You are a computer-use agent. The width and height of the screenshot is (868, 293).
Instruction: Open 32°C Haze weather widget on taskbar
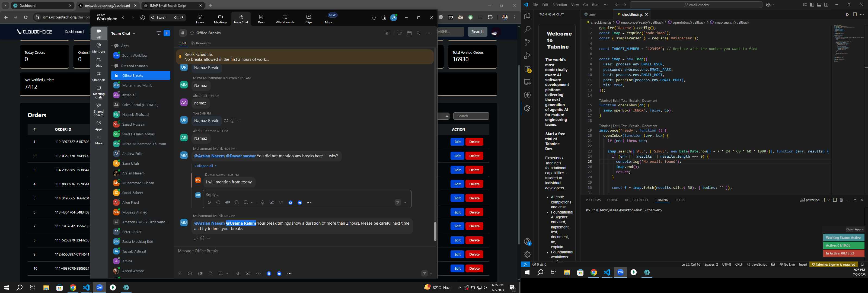tap(438, 287)
